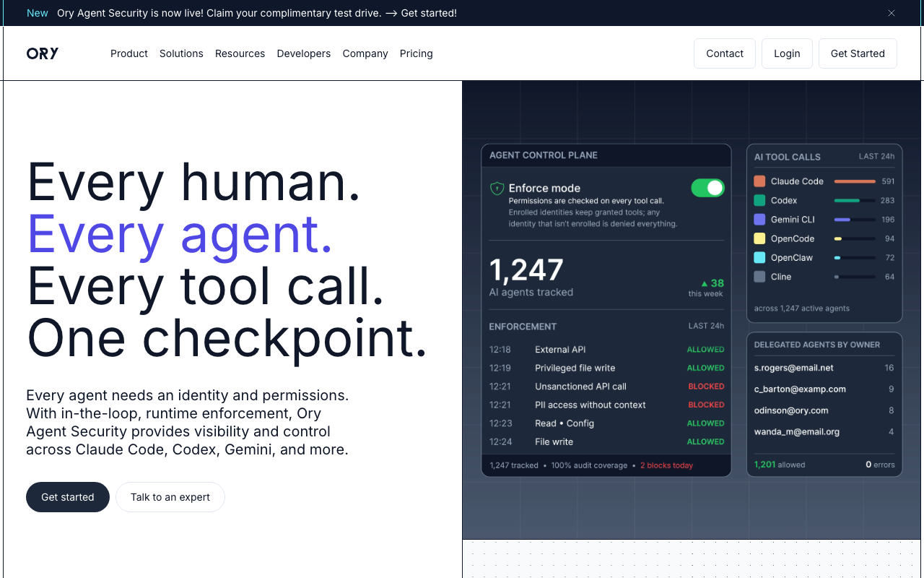Select the External API enforcement row

(x=606, y=350)
